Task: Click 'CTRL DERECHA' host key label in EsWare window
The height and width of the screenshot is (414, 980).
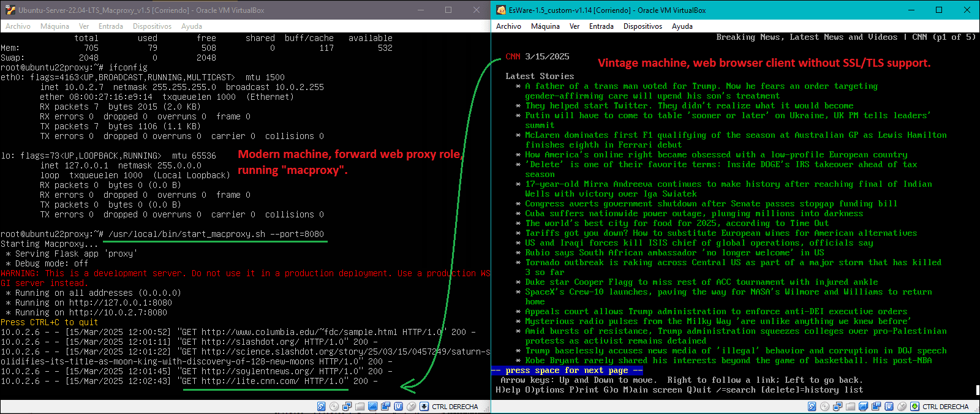Action: 945,407
